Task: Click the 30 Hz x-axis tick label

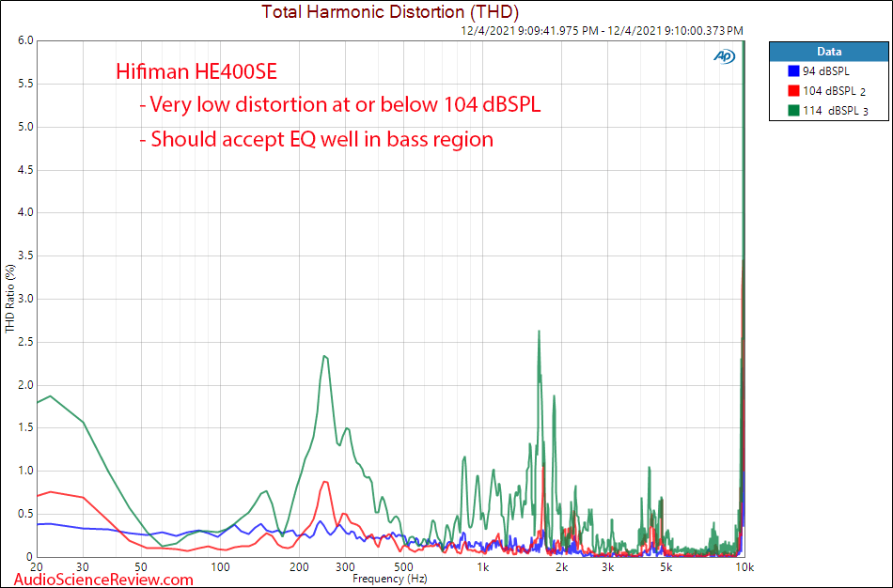Action: (x=83, y=567)
